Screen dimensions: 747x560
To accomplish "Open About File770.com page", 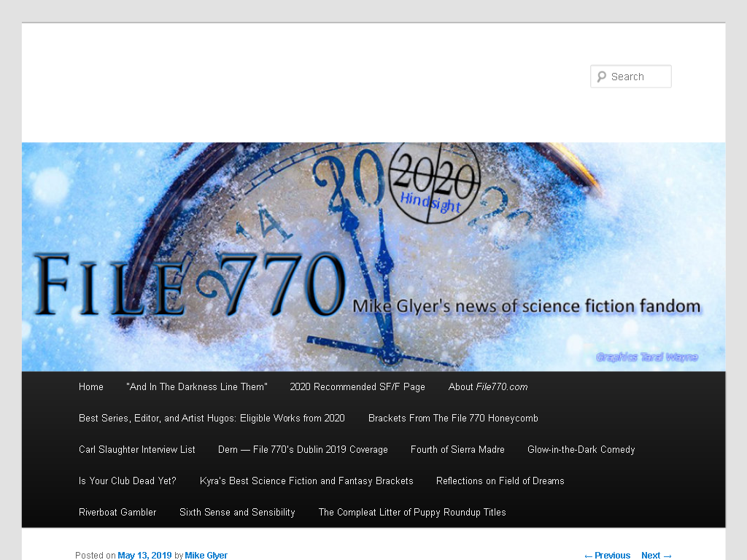I will pos(488,387).
